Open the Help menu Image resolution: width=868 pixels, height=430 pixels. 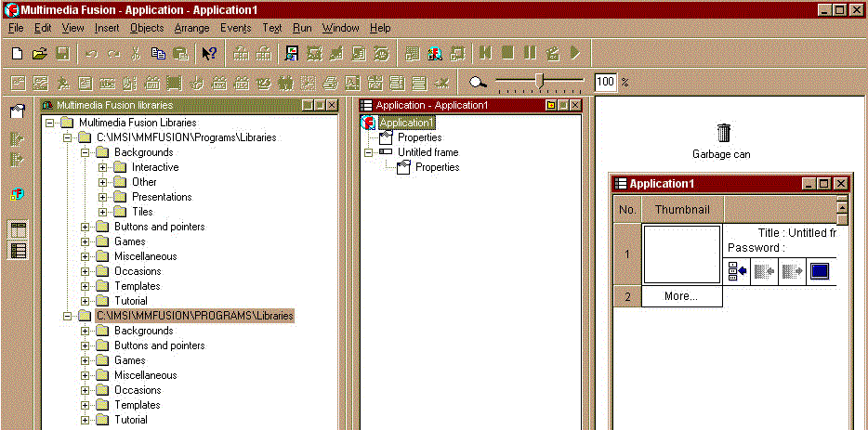380,28
